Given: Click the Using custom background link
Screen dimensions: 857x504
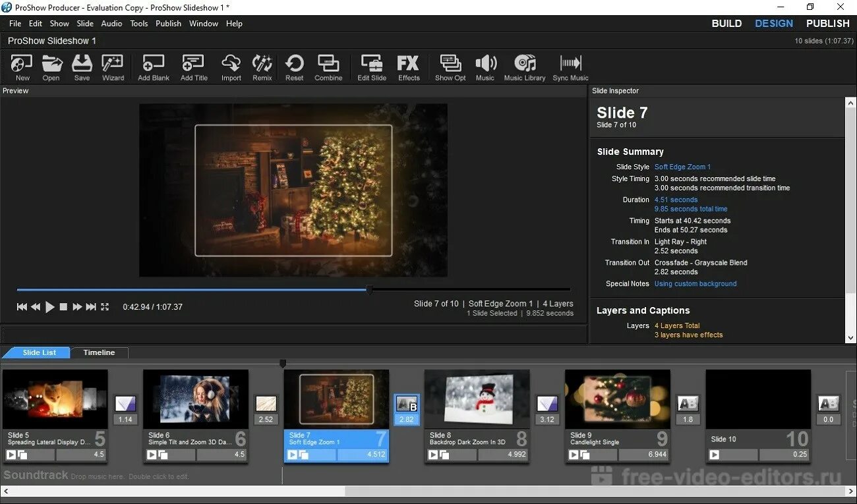Looking at the screenshot, I should click(695, 284).
